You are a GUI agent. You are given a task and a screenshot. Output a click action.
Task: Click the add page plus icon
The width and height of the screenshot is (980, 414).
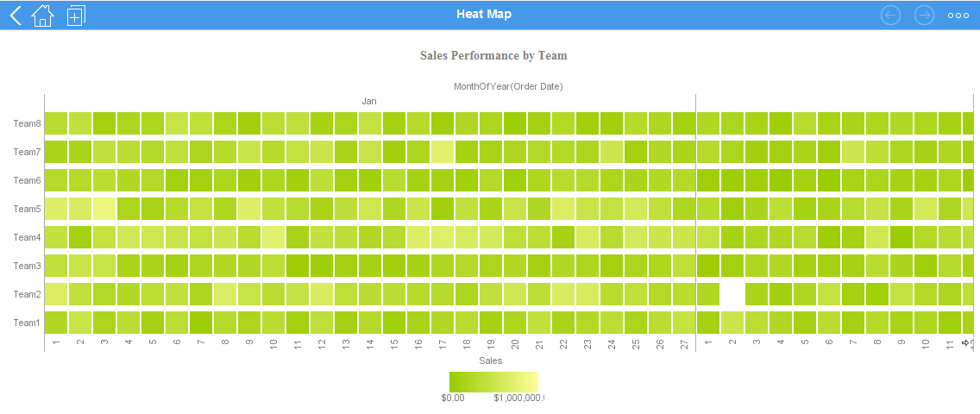76,15
